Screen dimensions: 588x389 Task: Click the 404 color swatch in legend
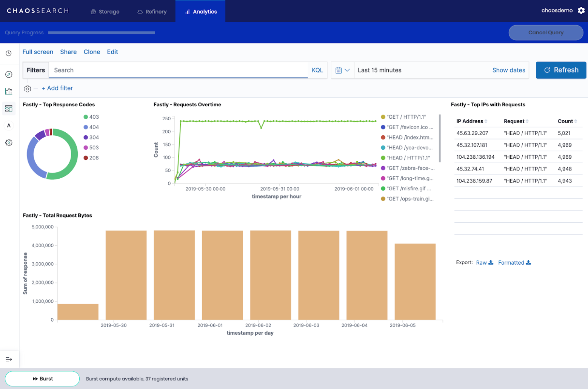[86, 127]
